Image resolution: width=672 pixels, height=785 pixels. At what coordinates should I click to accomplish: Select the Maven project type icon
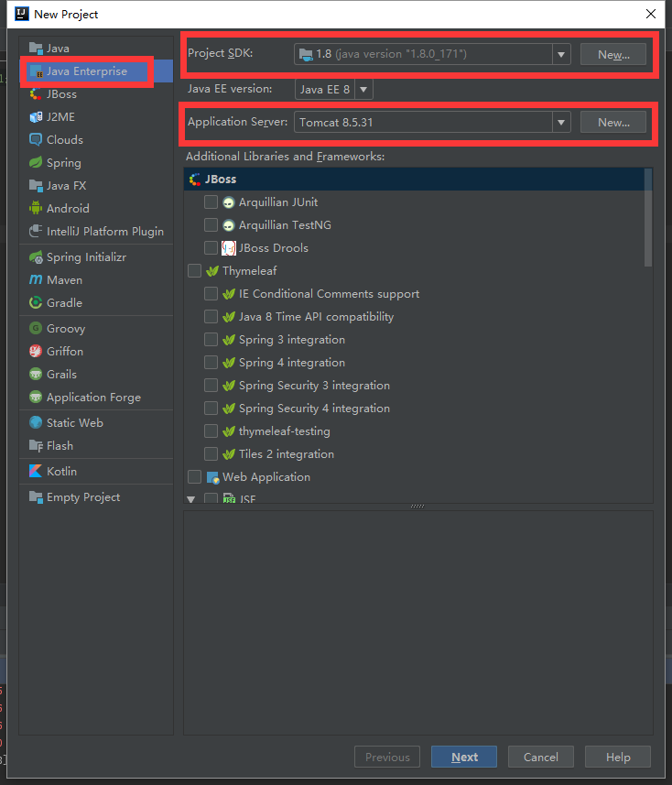(x=36, y=280)
